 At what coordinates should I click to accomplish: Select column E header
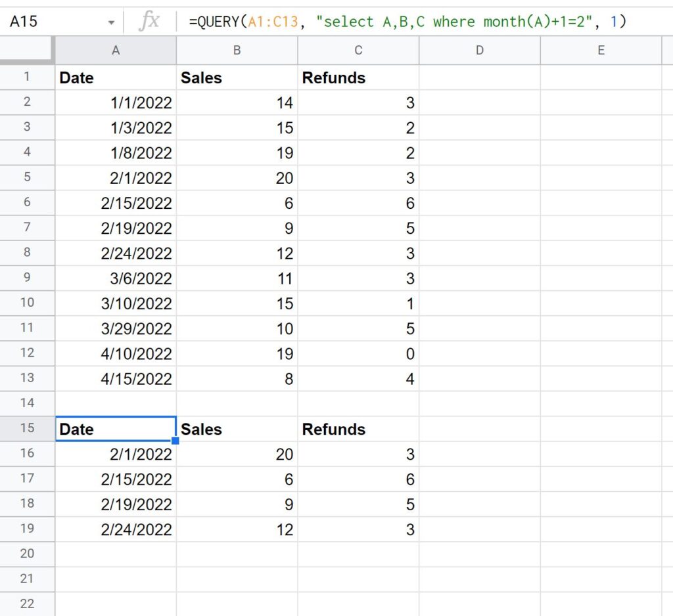pyautogui.click(x=601, y=51)
